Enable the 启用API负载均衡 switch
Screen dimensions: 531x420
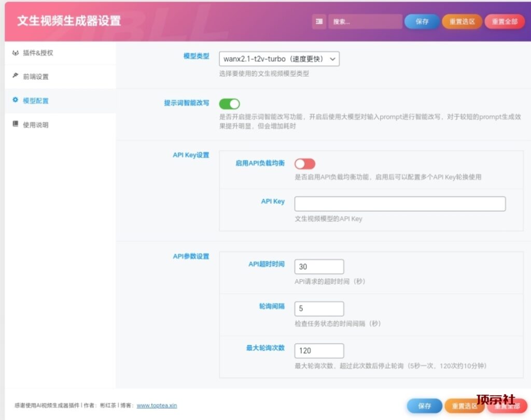305,163
